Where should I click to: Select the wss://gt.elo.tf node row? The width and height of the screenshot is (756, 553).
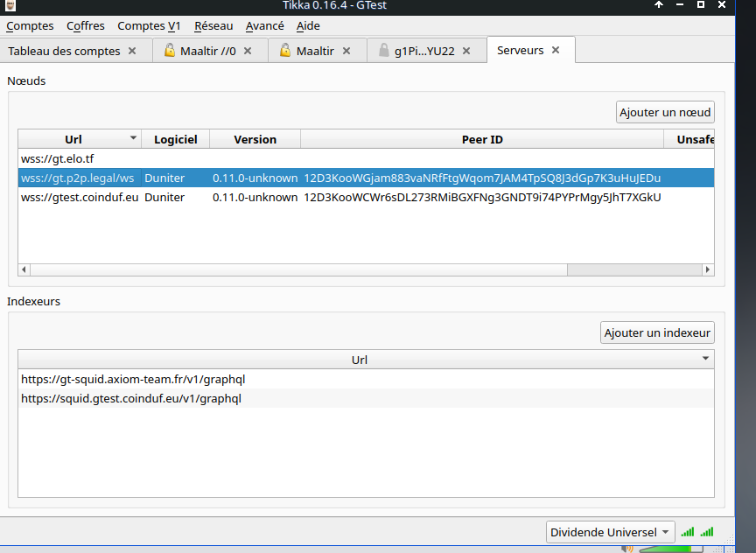366,158
